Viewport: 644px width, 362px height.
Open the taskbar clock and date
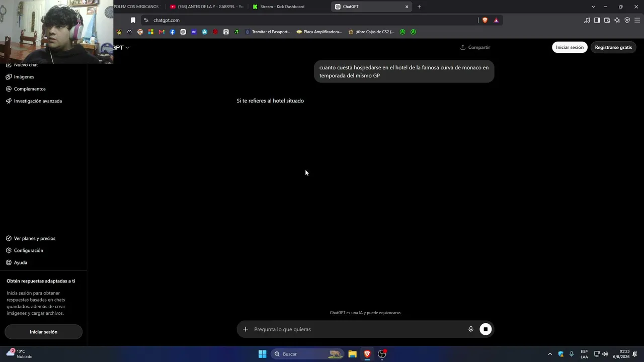(621, 354)
